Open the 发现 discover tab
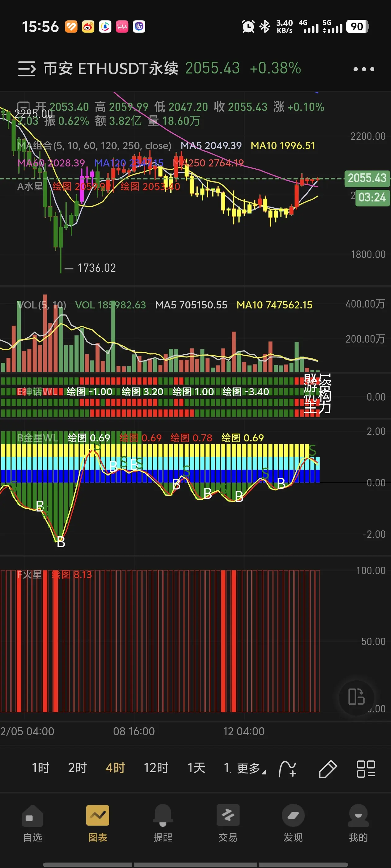The image size is (391, 868). click(x=293, y=823)
